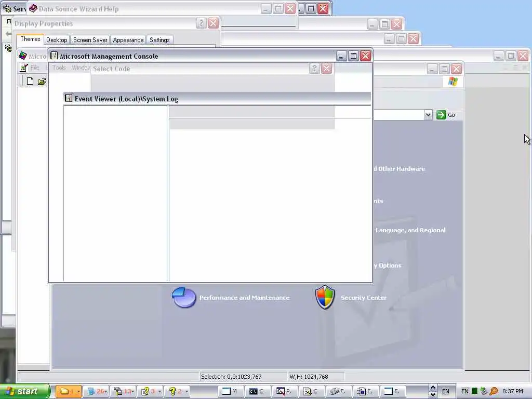Viewport: 532px width, 399px height.
Task: Click the Event Viewer System Log title icon
Action: (x=69, y=98)
